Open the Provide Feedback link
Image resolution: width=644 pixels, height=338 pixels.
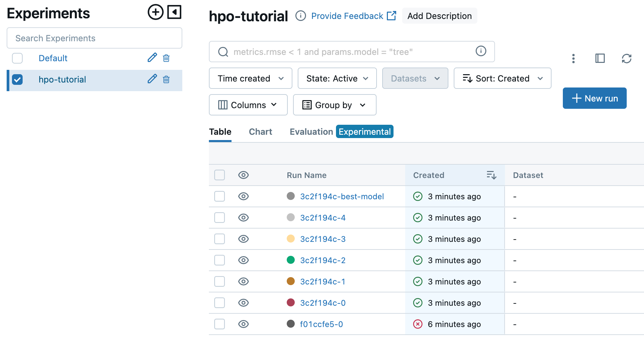pyautogui.click(x=354, y=16)
